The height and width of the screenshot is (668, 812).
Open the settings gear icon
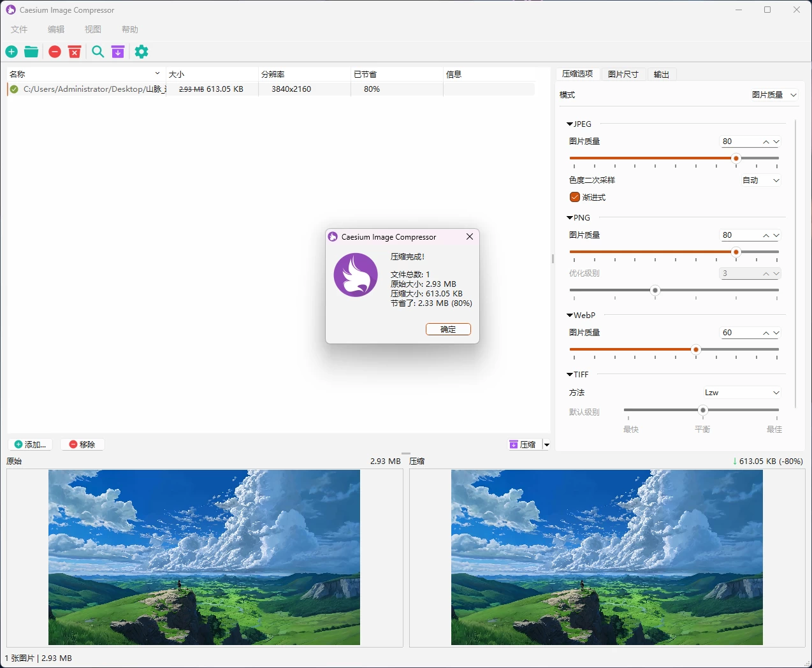click(141, 52)
